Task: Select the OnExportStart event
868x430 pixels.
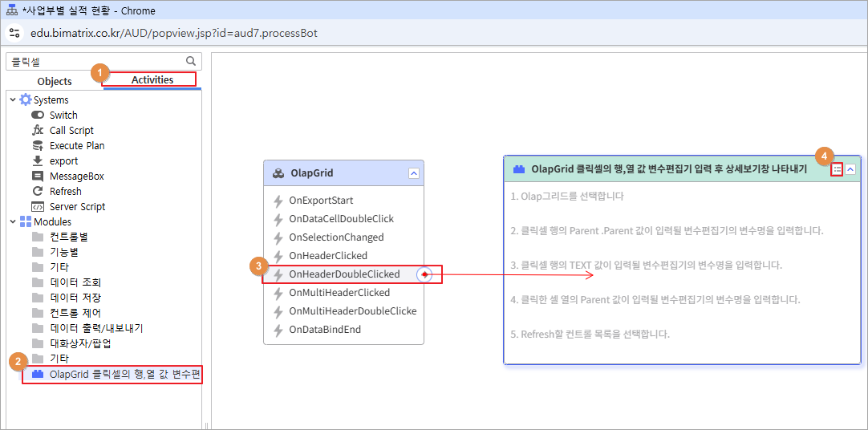Action: [x=321, y=201]
